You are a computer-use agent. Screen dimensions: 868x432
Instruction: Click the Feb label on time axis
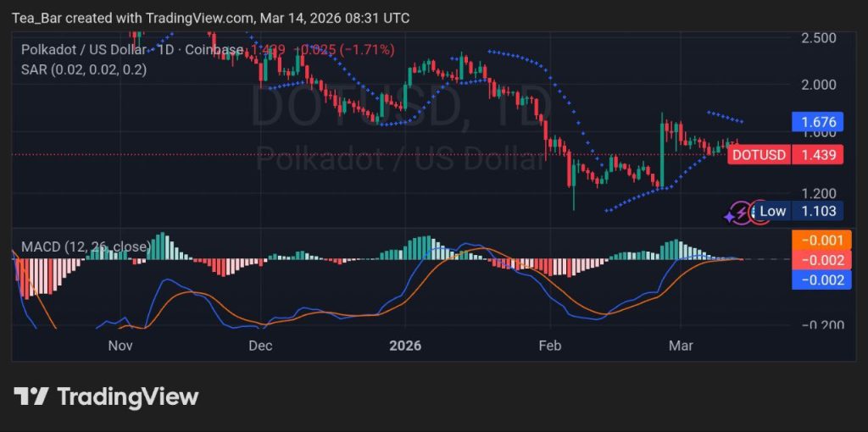550,346
